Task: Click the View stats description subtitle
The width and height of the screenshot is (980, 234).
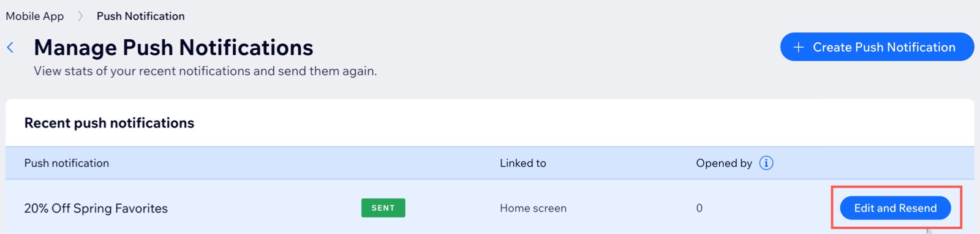Action: [x=205, y=71]
